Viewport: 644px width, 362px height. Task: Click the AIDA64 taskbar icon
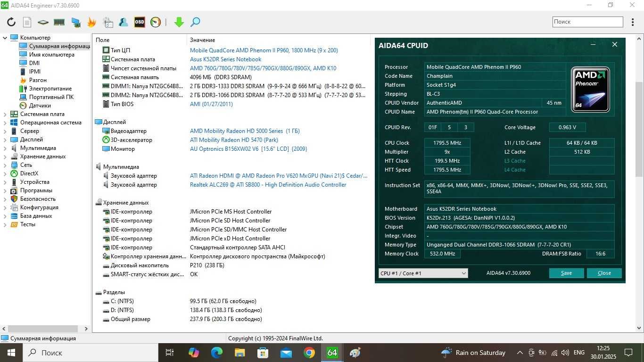332,353
